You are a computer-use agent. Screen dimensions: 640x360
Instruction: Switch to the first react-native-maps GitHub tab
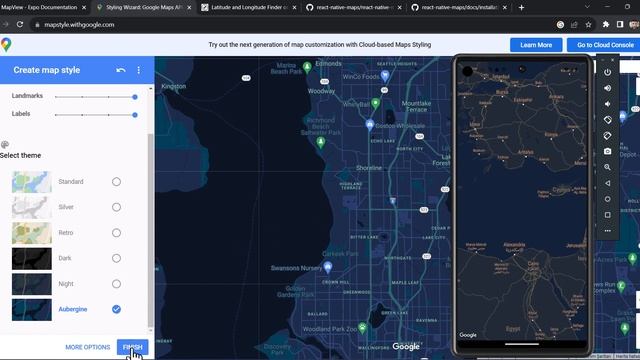point(353,7)
